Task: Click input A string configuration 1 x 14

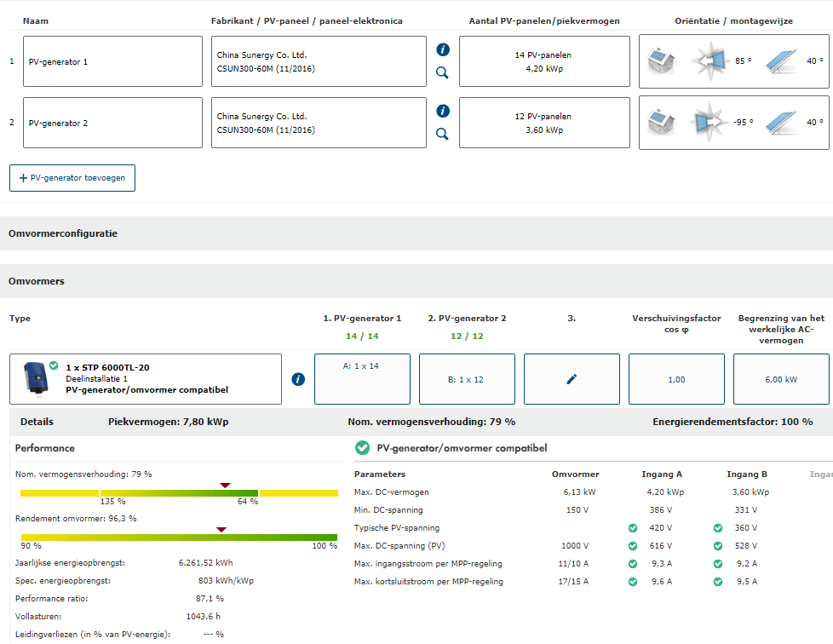Action: (362, 379)
